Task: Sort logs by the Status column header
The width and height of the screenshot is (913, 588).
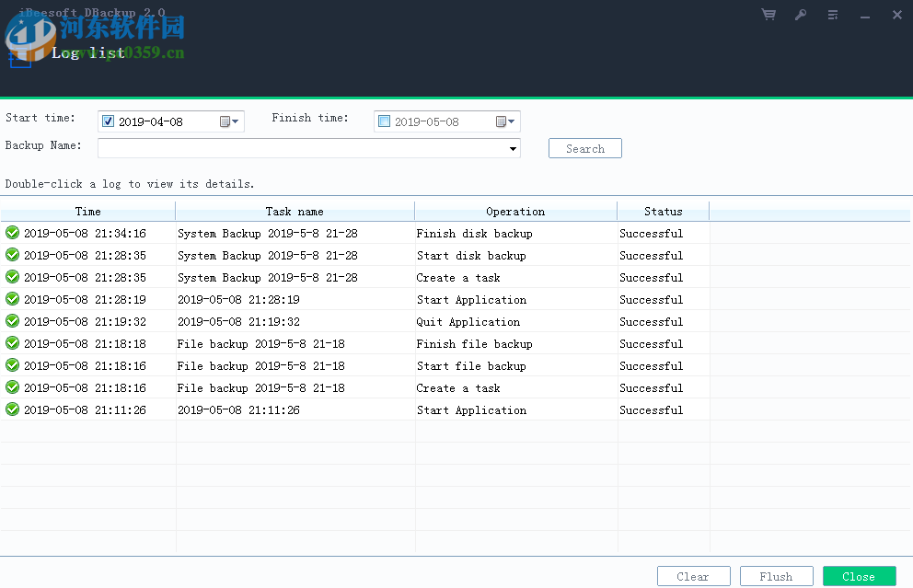Action: [663, 211]
